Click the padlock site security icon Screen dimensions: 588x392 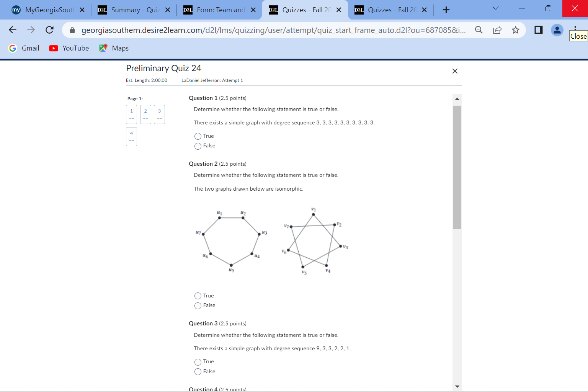tap(72, 30)
